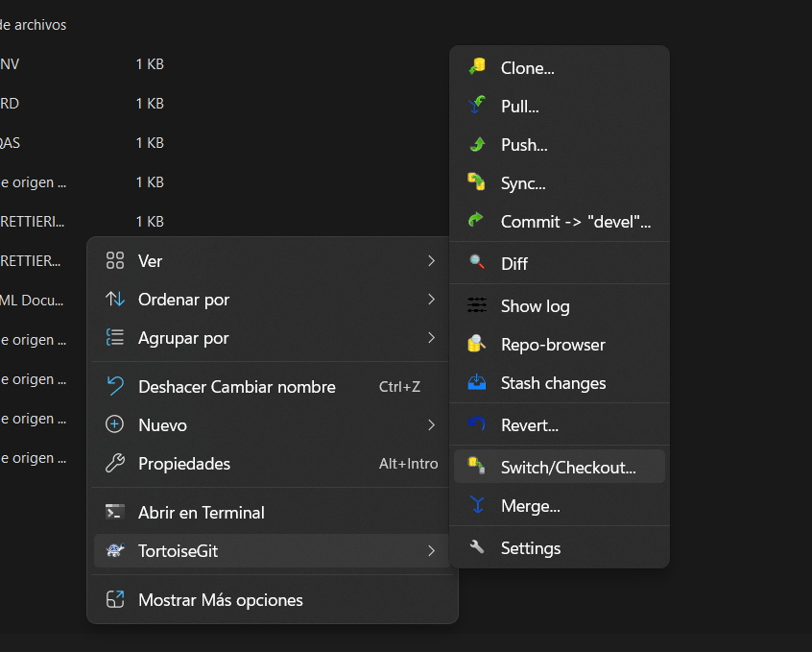Click the yellow Sync icon
Screen dimensions: 812x652
pyautogui.click(x=477, y=182)
